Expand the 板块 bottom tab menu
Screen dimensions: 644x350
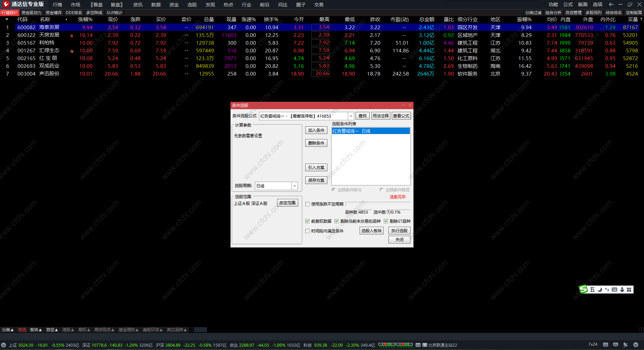36,330
